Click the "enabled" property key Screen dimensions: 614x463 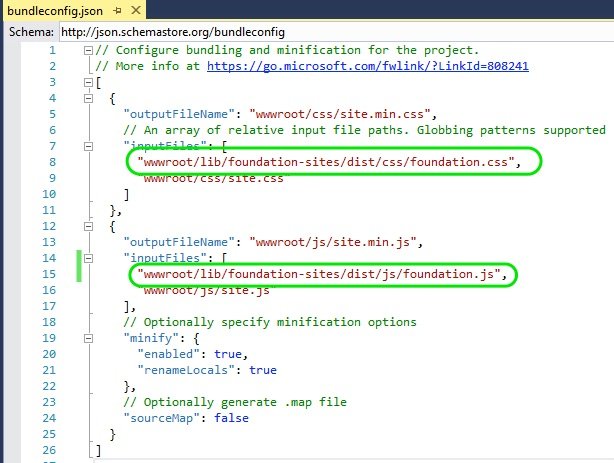point(169,354)
